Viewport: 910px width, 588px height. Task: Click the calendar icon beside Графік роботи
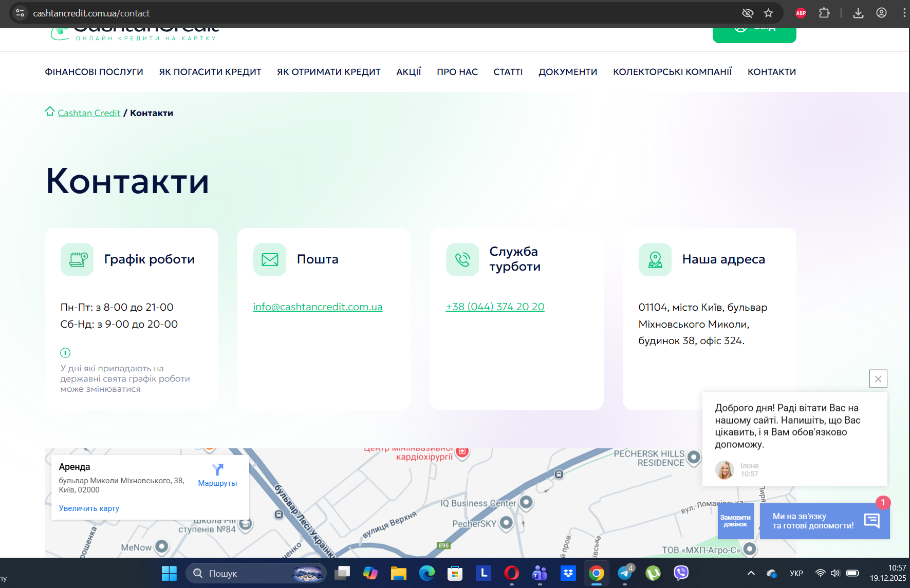77,259
